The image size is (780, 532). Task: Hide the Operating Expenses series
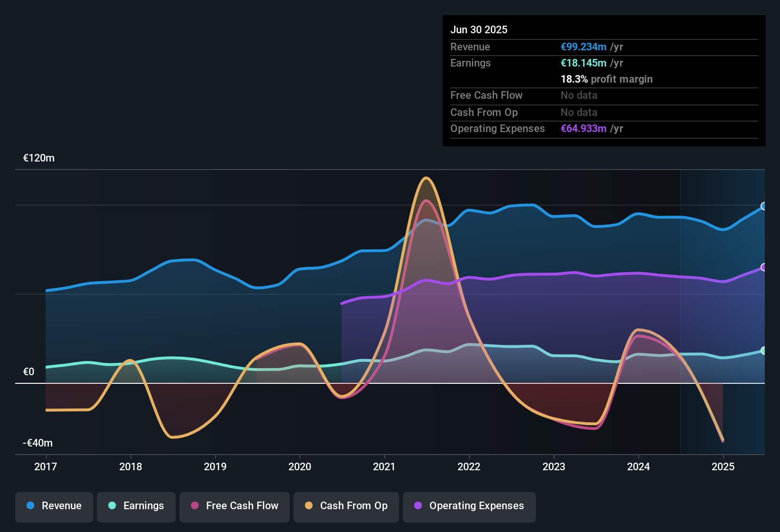pos(469,506)
